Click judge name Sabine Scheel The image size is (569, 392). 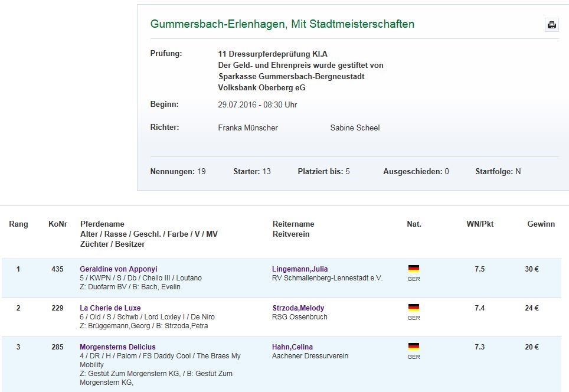click(355, 128)
